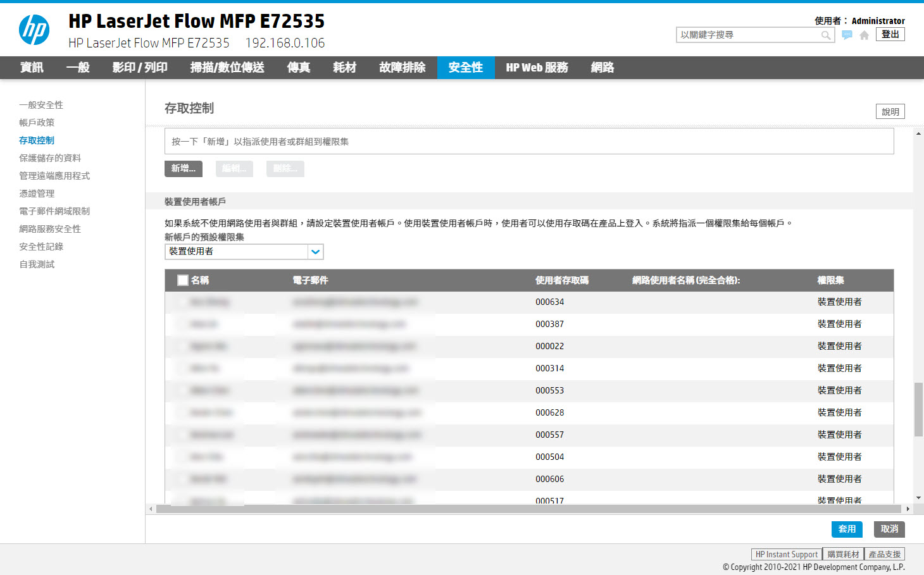Click the 新增 button

184,168
